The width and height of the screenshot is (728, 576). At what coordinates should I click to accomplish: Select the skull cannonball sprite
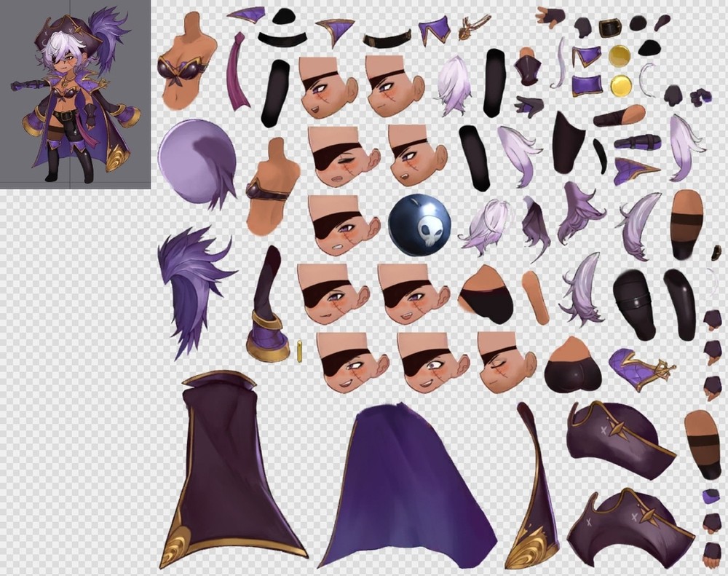[419, 226]
